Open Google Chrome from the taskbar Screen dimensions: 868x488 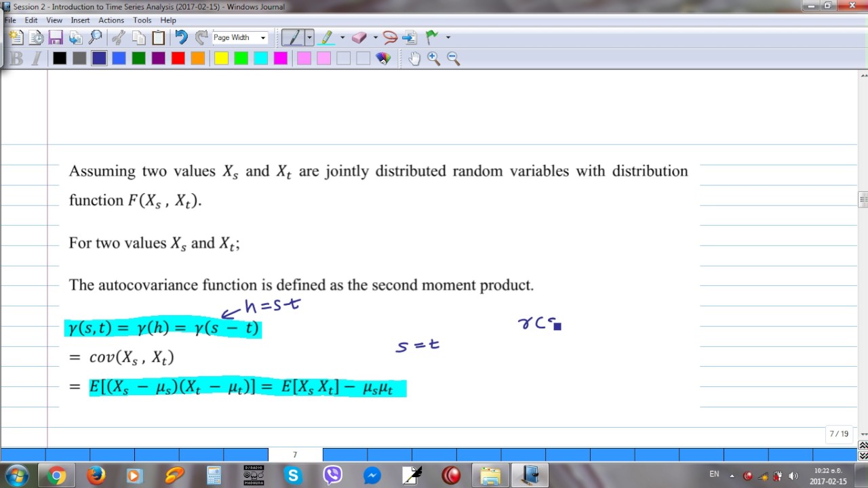pyautogui.click(x=56, y=476)
